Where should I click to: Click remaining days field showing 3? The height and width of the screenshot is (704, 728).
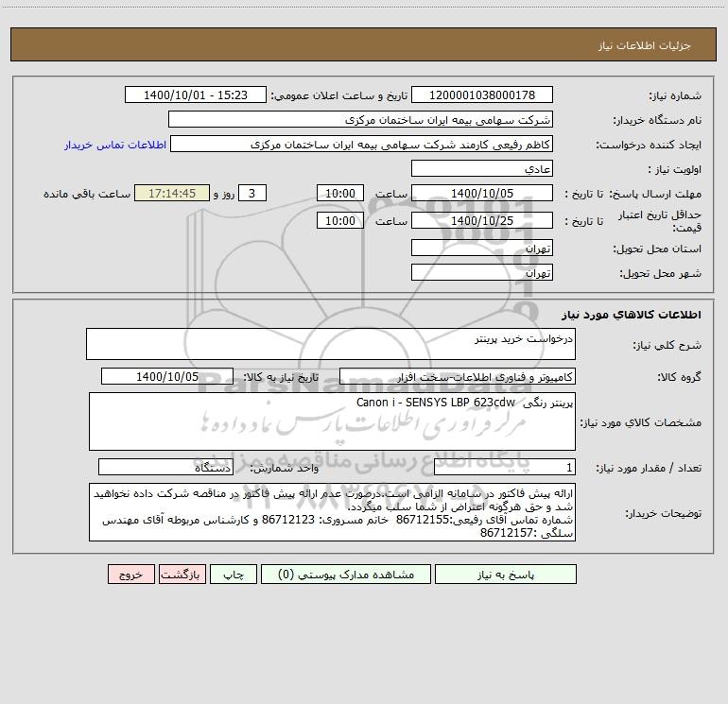252,193
